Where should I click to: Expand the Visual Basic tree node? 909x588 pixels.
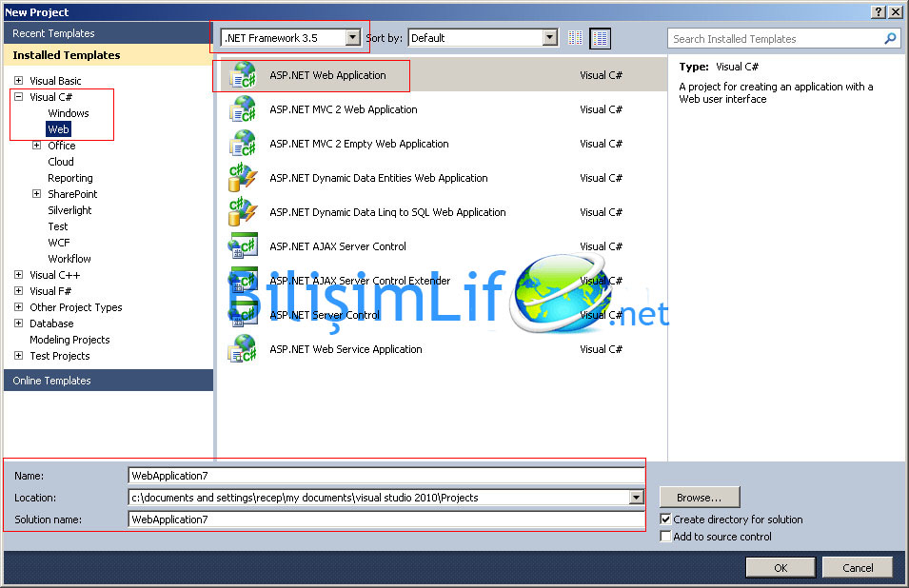18,81
